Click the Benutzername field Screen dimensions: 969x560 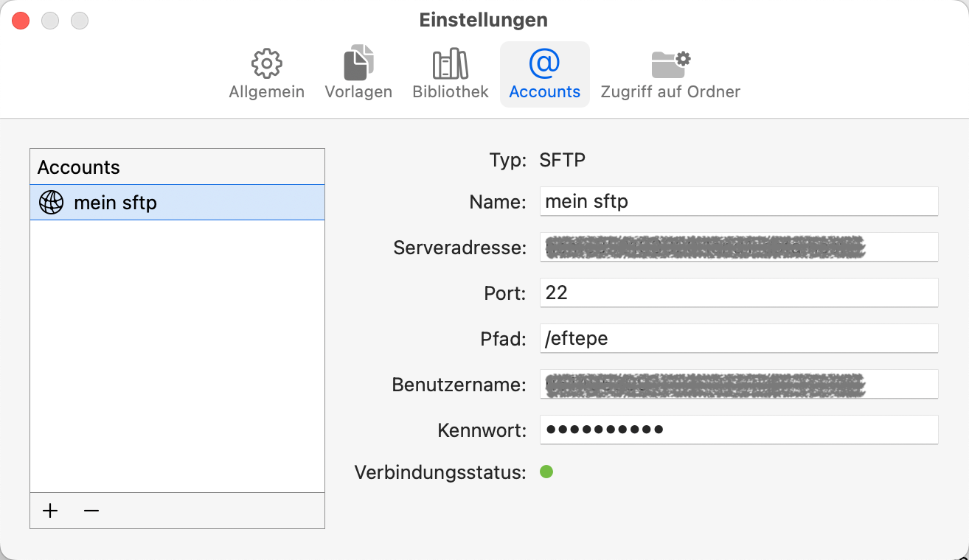pos(737,384)
